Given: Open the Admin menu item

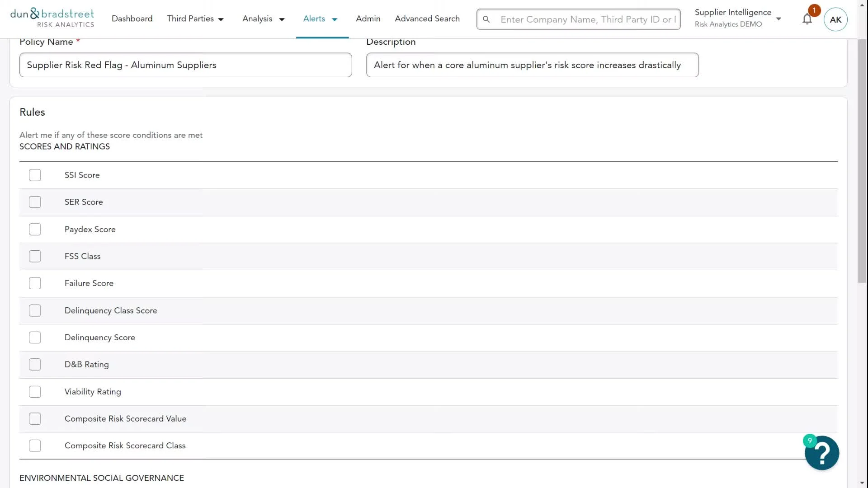Looking at the screenshot, I should click(368, 19).
